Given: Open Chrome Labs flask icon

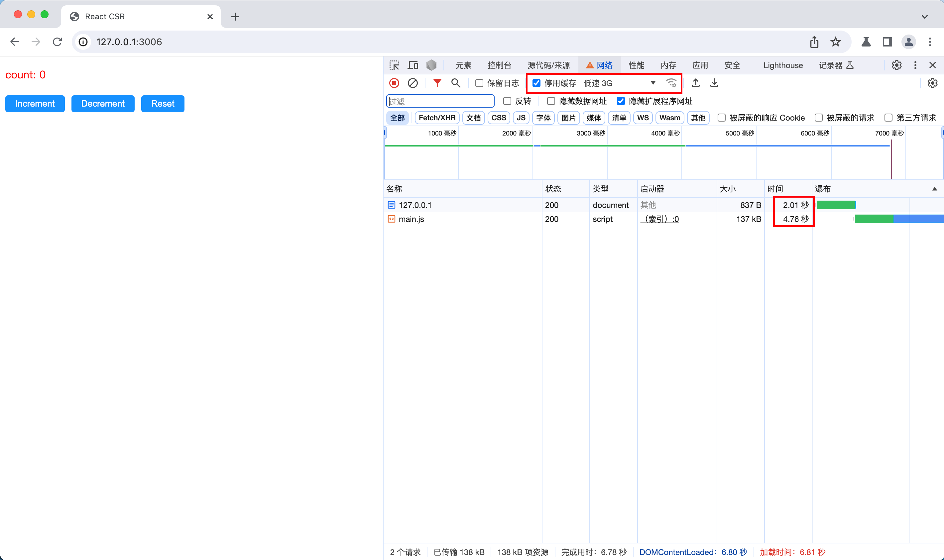Looking at the screenshot, I should (x=866, y=42).
